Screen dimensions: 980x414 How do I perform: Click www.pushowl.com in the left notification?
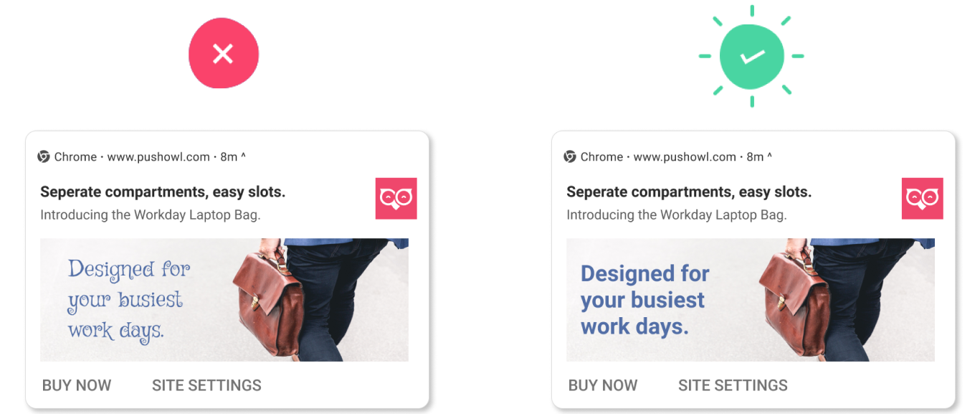[159, 156]
